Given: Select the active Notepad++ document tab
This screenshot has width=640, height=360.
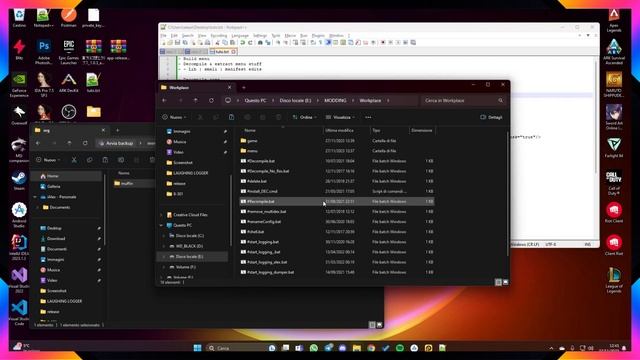Looking at the screenshot, I should tap(223, 52).
